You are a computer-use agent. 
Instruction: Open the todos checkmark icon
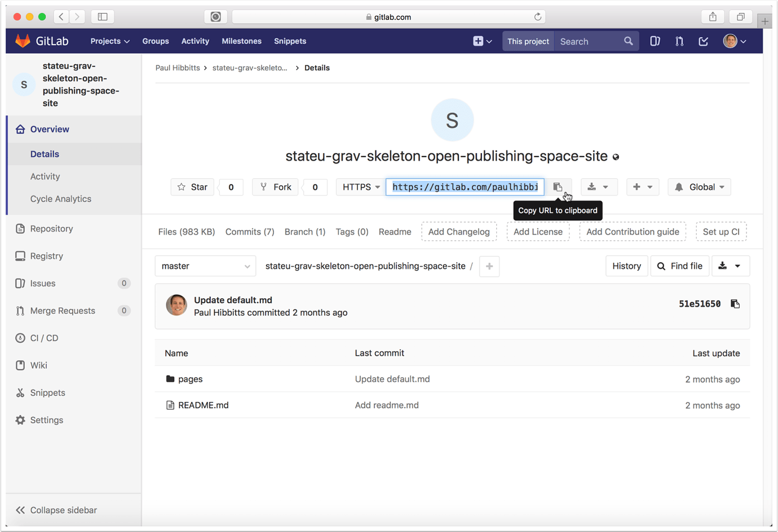coord(704,41)
